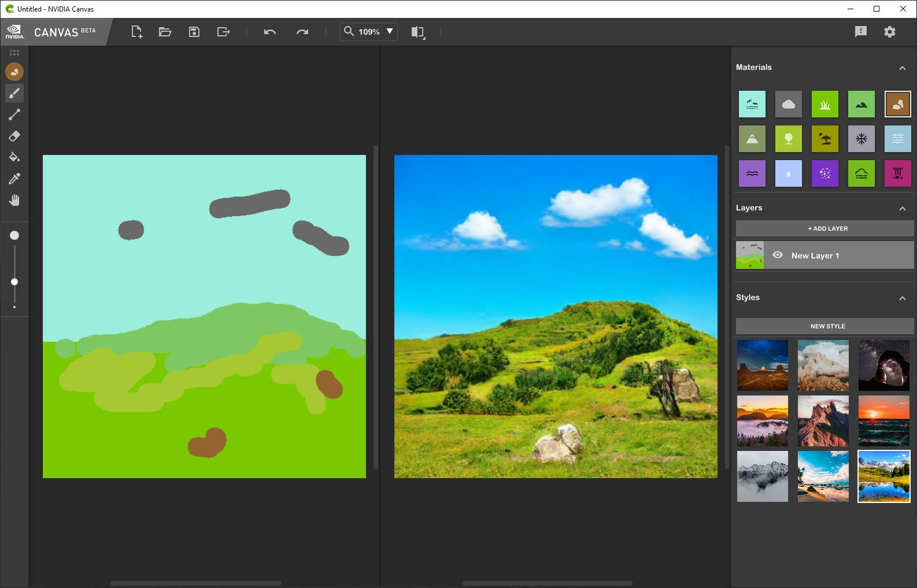Select the New Layer 1 thumbnail
The width and height of the screenshot is (917, 588).
click(x=750, y=255)
